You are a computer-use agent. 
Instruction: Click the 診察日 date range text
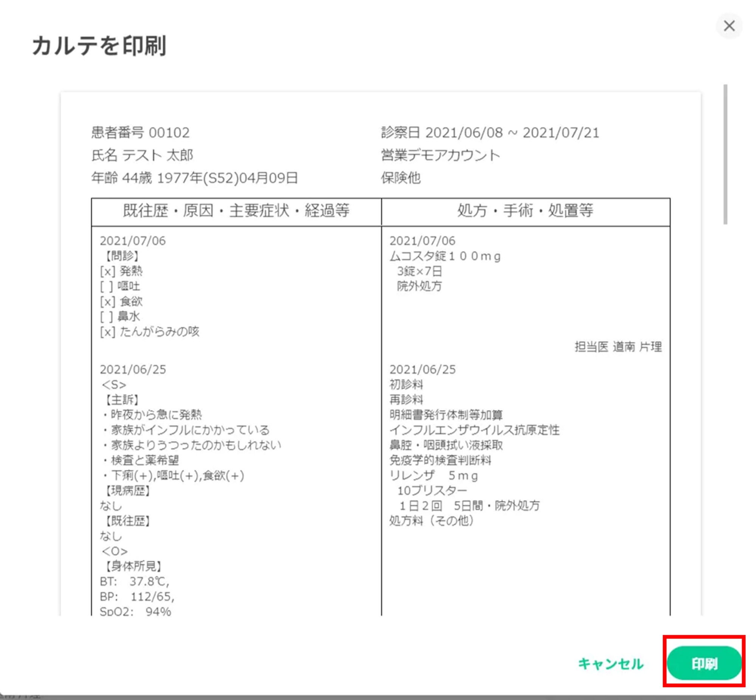pos(490,133)
